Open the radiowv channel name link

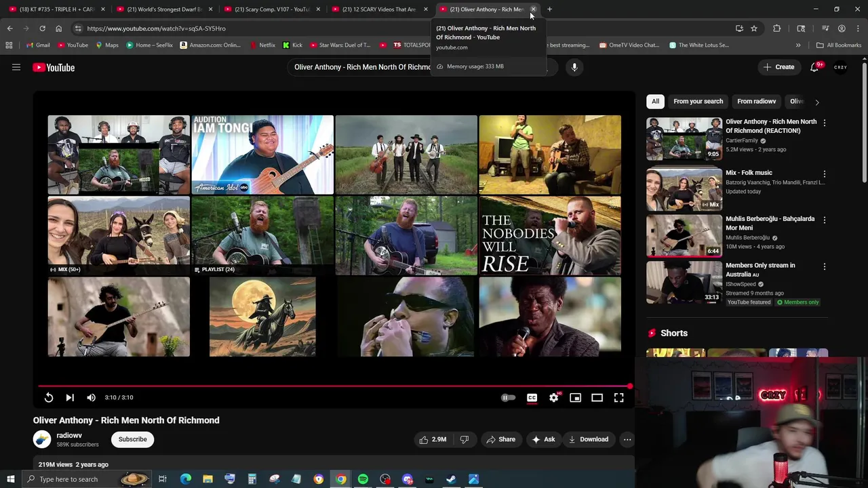tap(69, 435)
